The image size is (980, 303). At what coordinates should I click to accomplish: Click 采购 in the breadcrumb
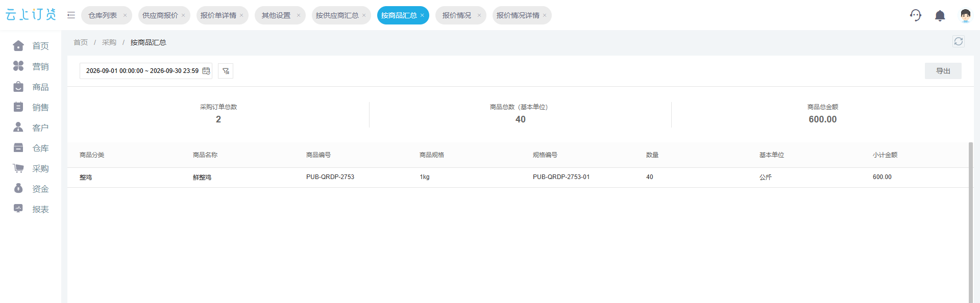pyautogui.click(x=109, y=42)
